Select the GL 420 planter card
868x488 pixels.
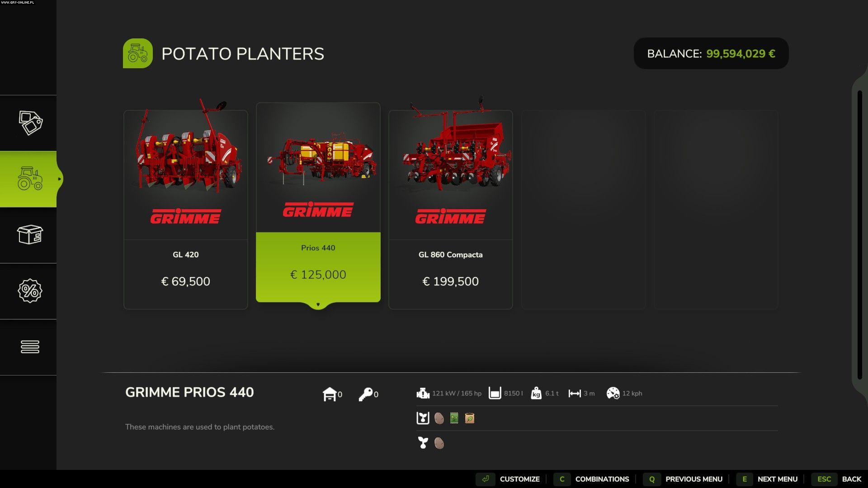pos(186,210)
